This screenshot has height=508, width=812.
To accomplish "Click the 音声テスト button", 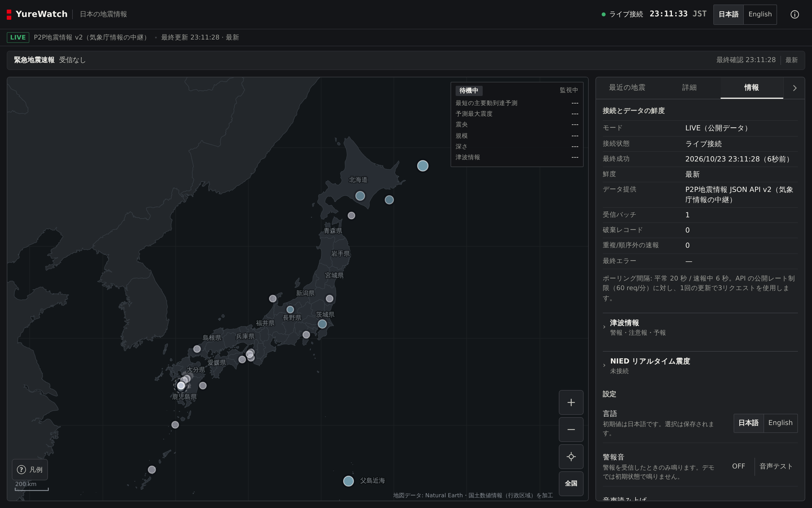I will coord(776,466).
